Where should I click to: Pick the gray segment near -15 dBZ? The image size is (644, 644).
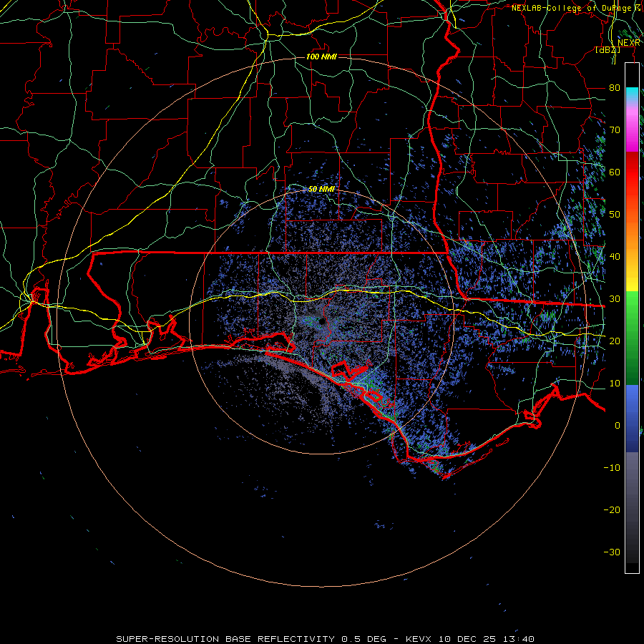tap(632, 489)
